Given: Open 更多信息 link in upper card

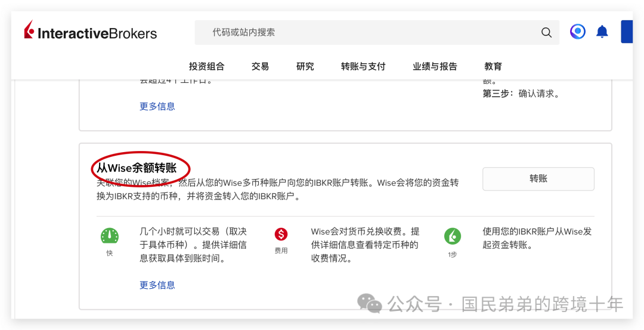Looking at the screenshot, I should click(157, 106).
